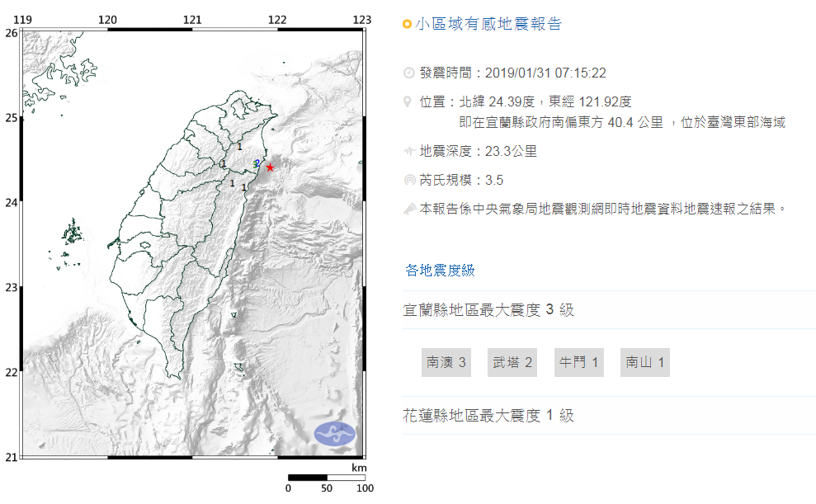816x504 pixels.
Task: Click the red star epicenter marker
Action: point(270,167)
